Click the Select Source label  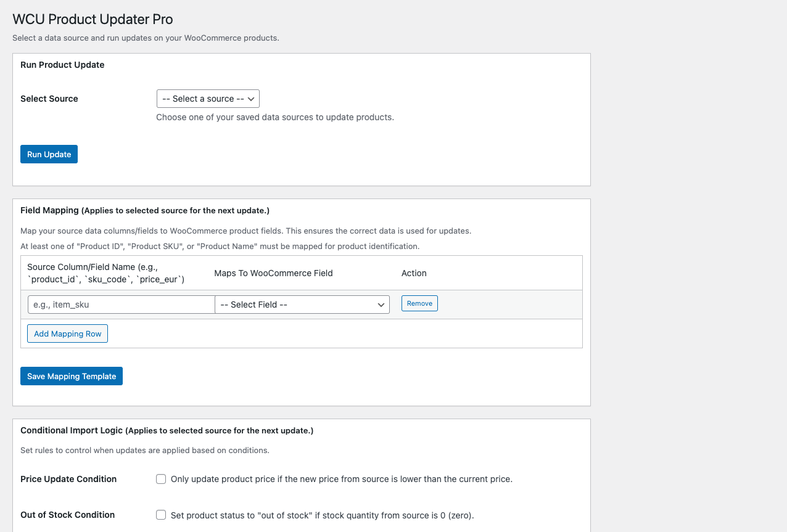coord(49,99)
